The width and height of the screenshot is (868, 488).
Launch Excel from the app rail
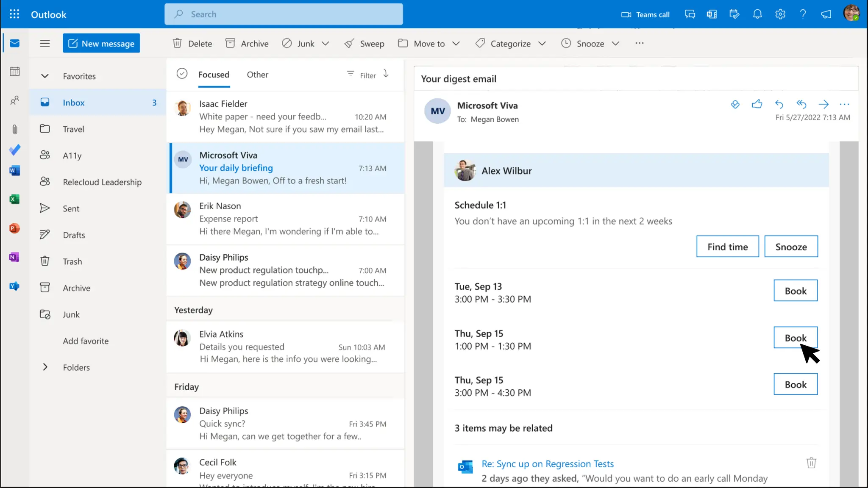(14, 199)
